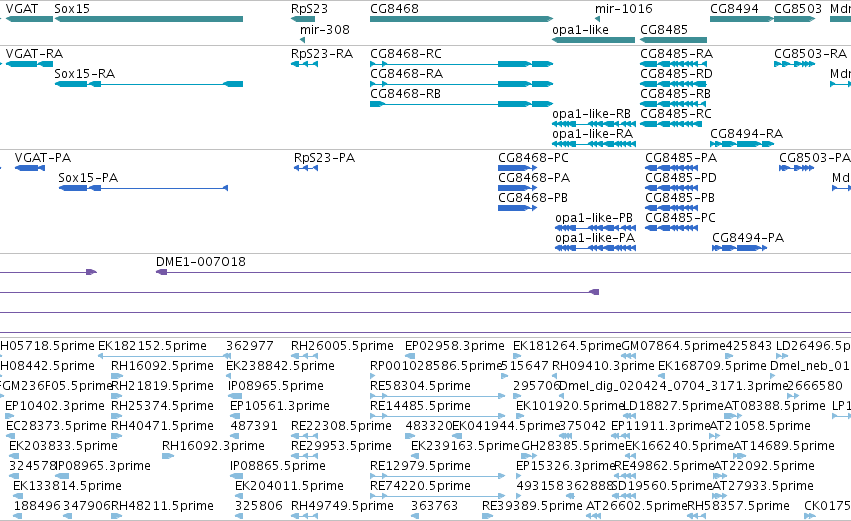This screenshot has height=521, width=851.
Task: Click the DME1-007018 feature label
Action: (x=201, y=262)
